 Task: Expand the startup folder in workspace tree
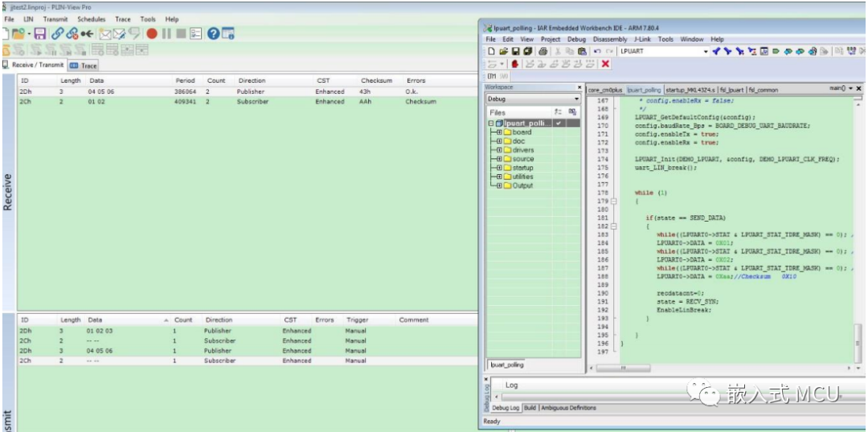coord(499,168)
